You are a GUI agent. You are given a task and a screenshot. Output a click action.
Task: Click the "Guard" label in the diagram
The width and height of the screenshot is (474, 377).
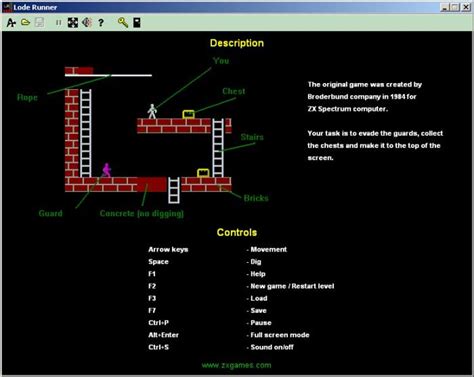tap(51, 213)
